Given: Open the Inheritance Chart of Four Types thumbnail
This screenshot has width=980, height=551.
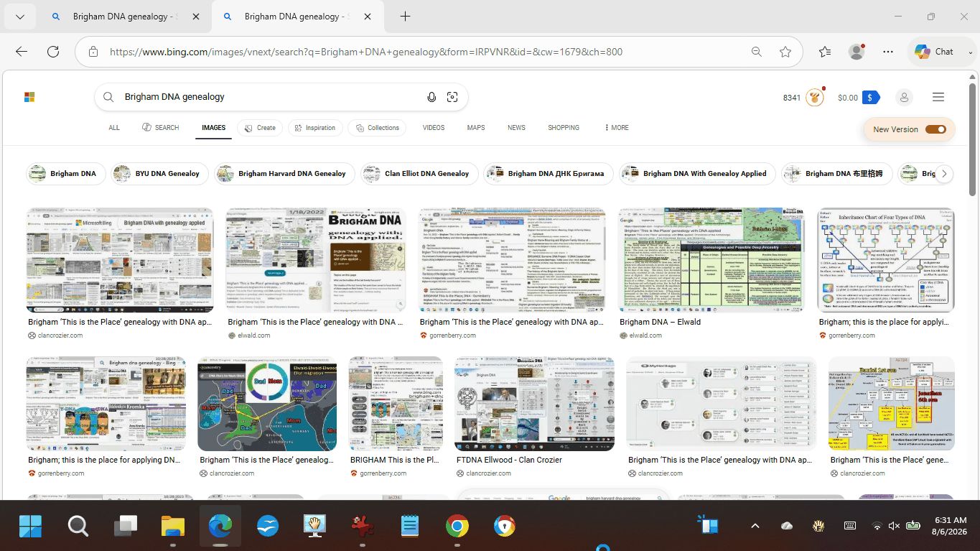Looking at the screenshot, I should [886, 260].
